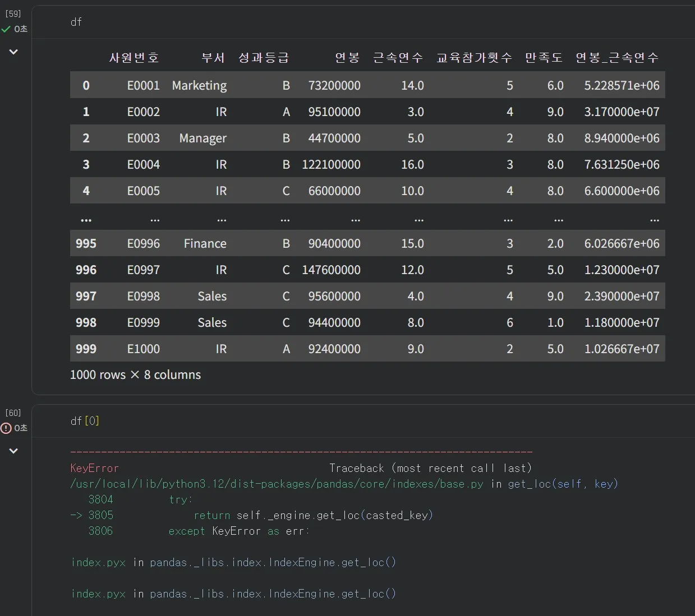
Task: Select value 5.228571e+06 in row 0
Action: (x=622, y=85)
